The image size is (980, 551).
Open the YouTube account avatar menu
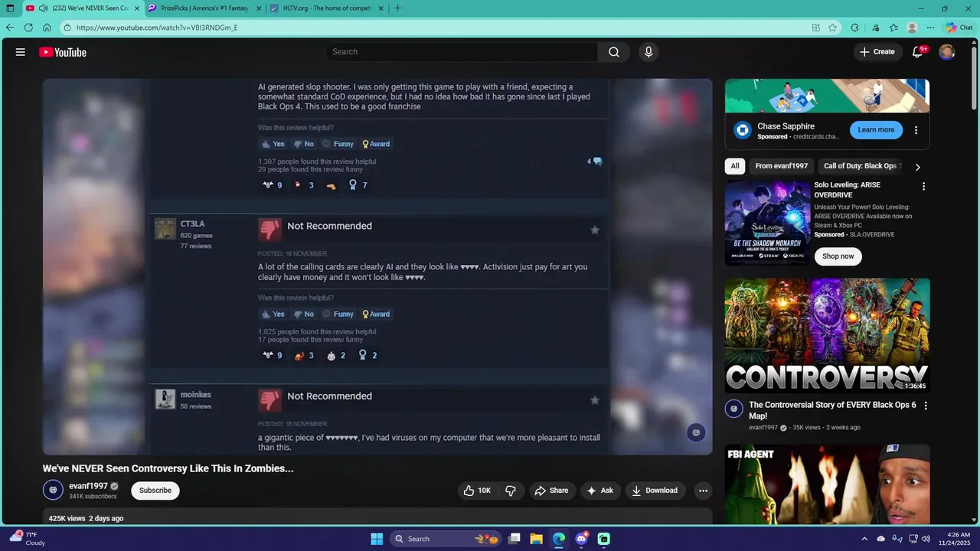pos(947,52)
